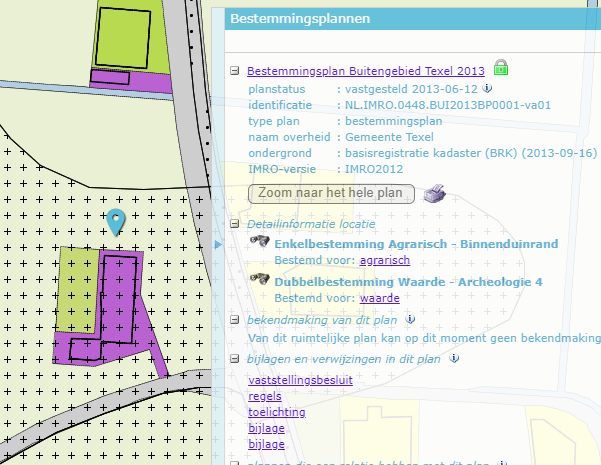601x465 pixels.
Task: Collapse the bekendmaking van dit plan section
Action: click(x=235, y=320)
